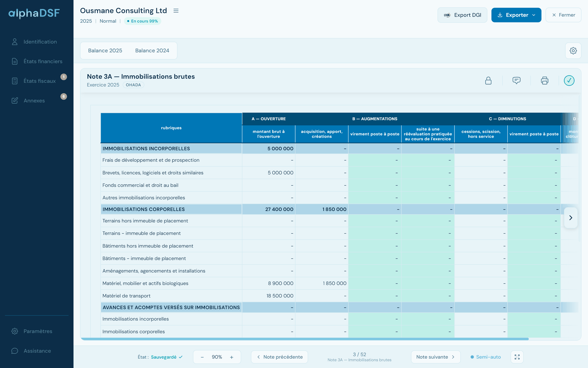Toggle fullscreen with the expand icon
Viewport: 588px width, 368px height.
[x=517, y=357]
